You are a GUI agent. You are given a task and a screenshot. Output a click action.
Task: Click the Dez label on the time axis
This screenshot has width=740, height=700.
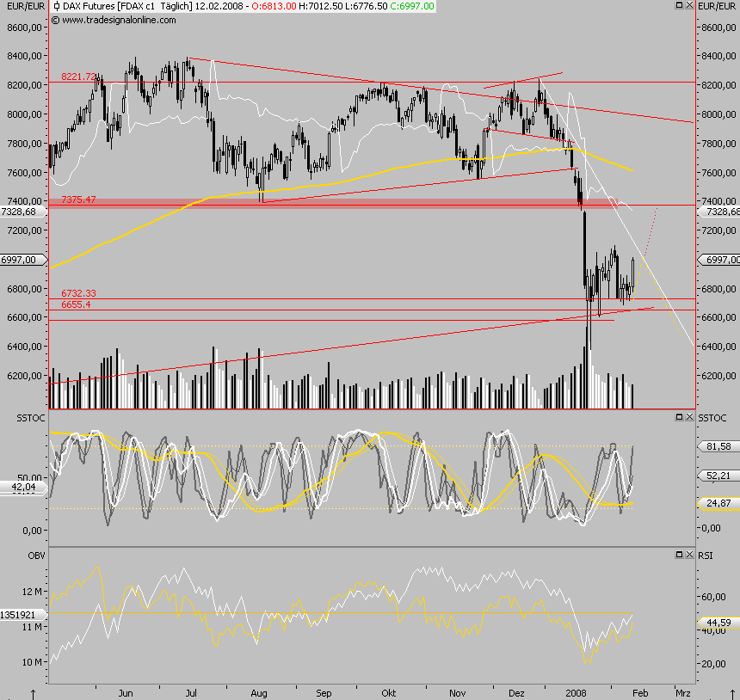516,693
